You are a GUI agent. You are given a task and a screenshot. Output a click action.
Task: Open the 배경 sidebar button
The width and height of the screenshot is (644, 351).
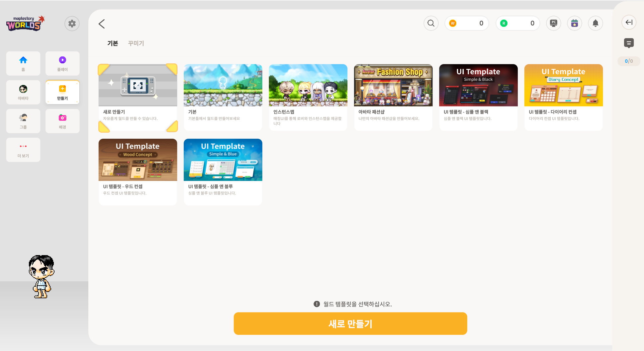[62, 121]
